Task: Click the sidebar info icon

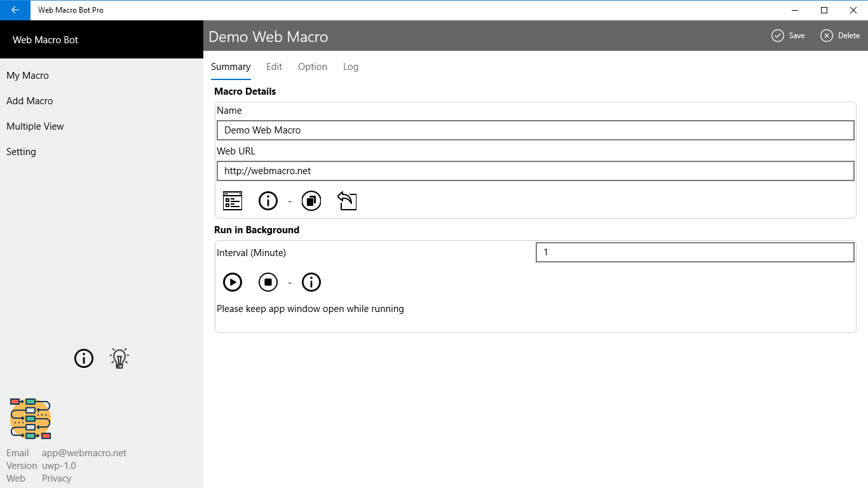Action: pos(83,358)
